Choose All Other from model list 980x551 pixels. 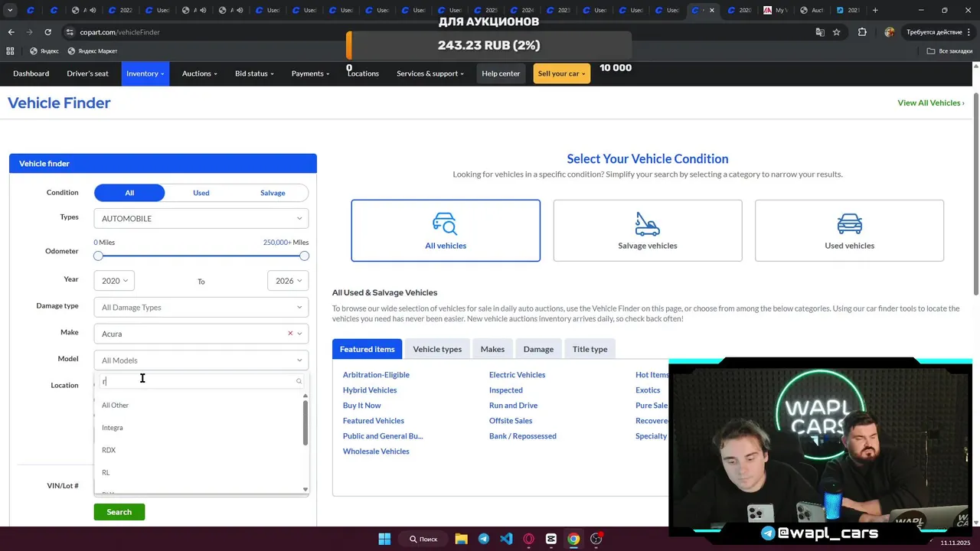point(116,406)
